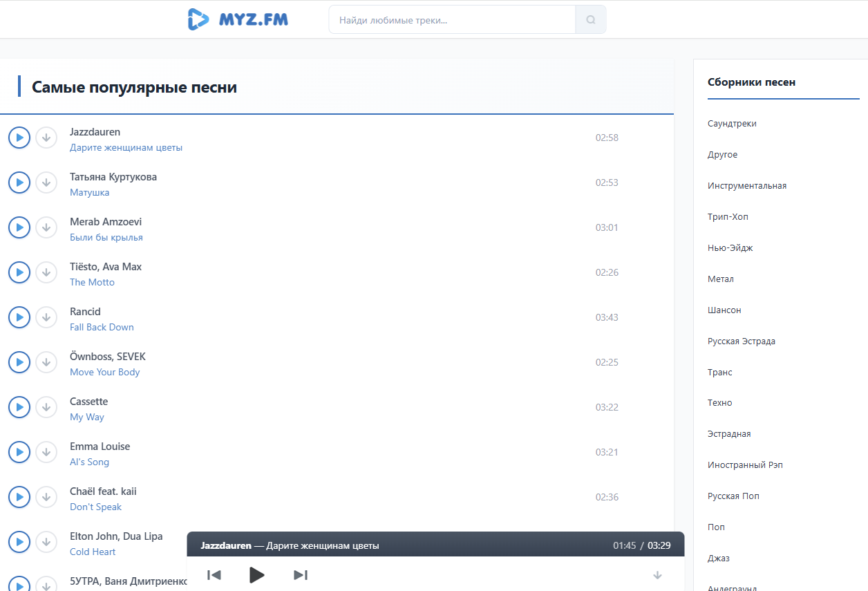Open song link Don't Speak
This screenshot has height=591, width=868.
pyautogui.click(x=95, y=507)
